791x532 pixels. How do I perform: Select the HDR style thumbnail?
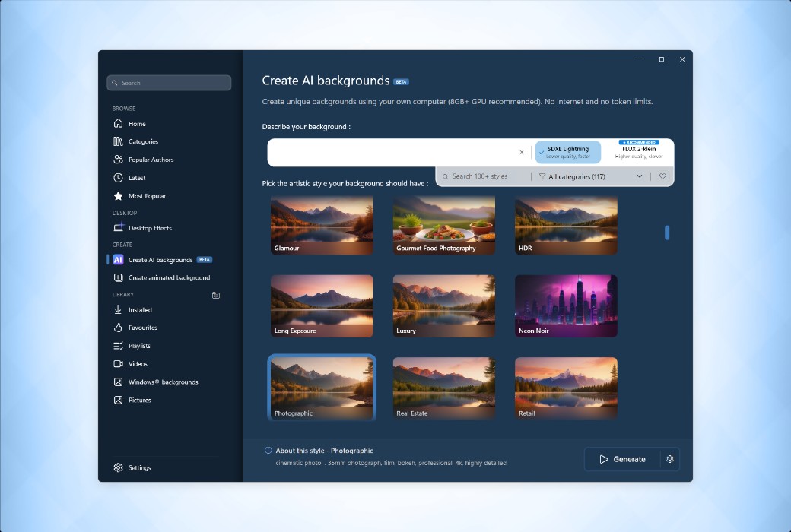(x=566, y=225)
